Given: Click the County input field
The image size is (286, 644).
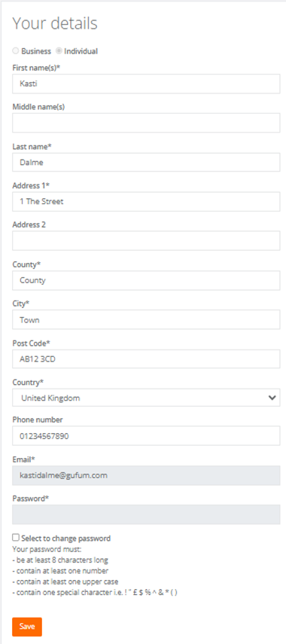Looking at the screenshot, I should 146,280.
